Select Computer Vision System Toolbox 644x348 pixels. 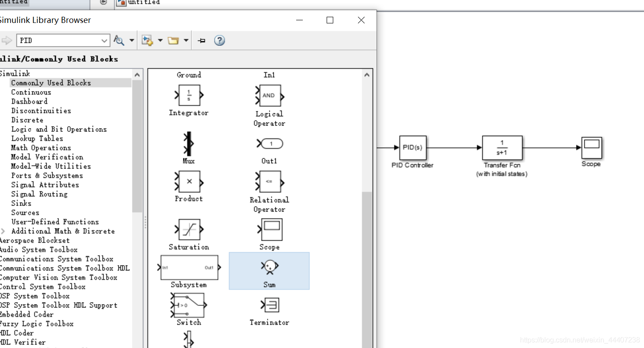(58, 277)
